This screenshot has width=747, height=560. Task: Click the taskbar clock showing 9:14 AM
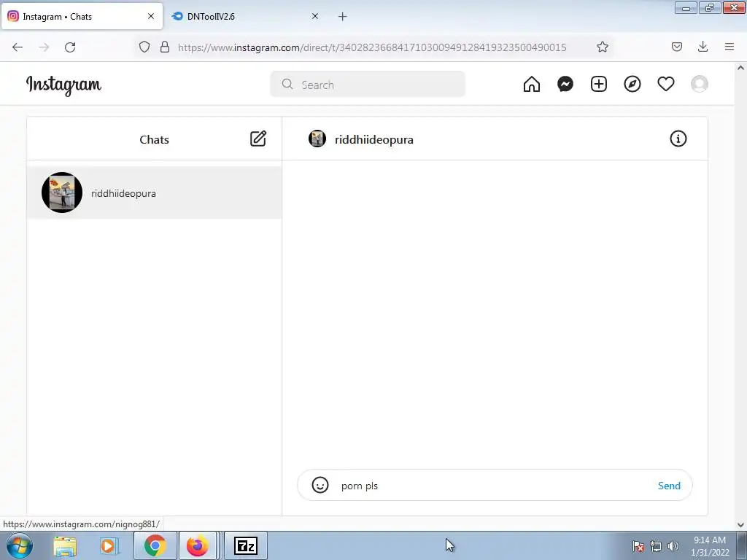pos(710,546)
